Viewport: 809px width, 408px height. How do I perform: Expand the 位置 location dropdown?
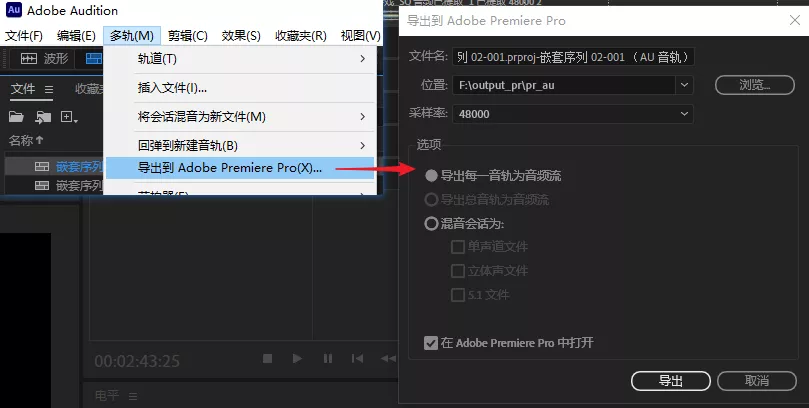coord(684,85)
